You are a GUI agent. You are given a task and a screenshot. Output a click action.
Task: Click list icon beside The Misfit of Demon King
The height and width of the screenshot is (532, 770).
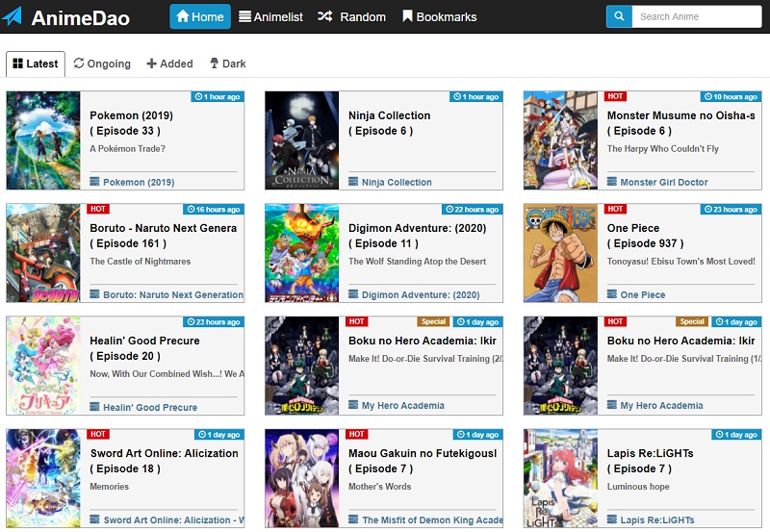[x=353, y=519]
